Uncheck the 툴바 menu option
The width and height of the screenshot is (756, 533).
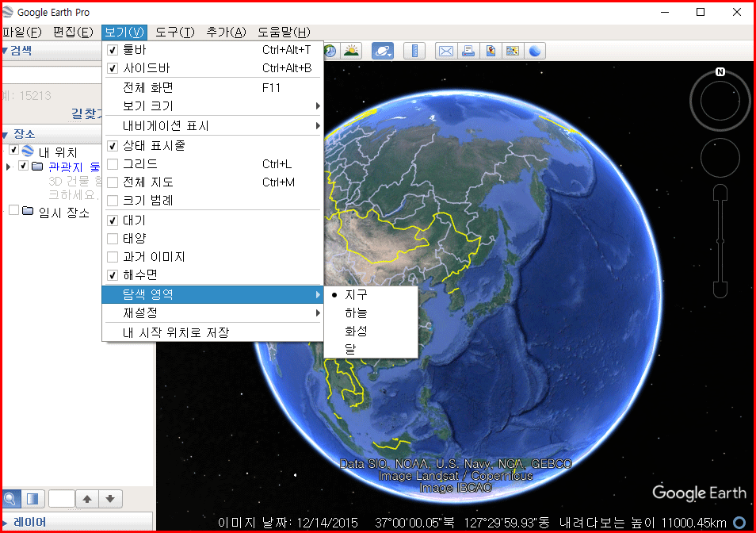coord(113,50)
